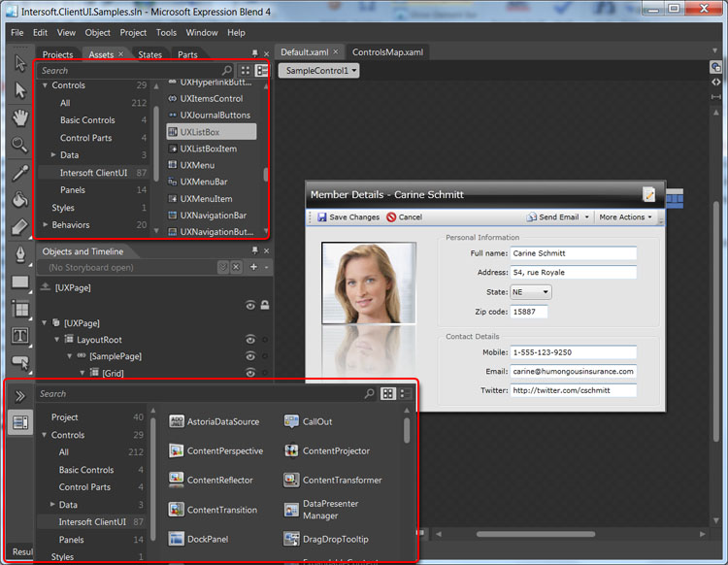Image resolution: width=728 pixels, height=565 pixels.
Task: Choose the DockPanel asset
Action: click(x=199, y=539)
